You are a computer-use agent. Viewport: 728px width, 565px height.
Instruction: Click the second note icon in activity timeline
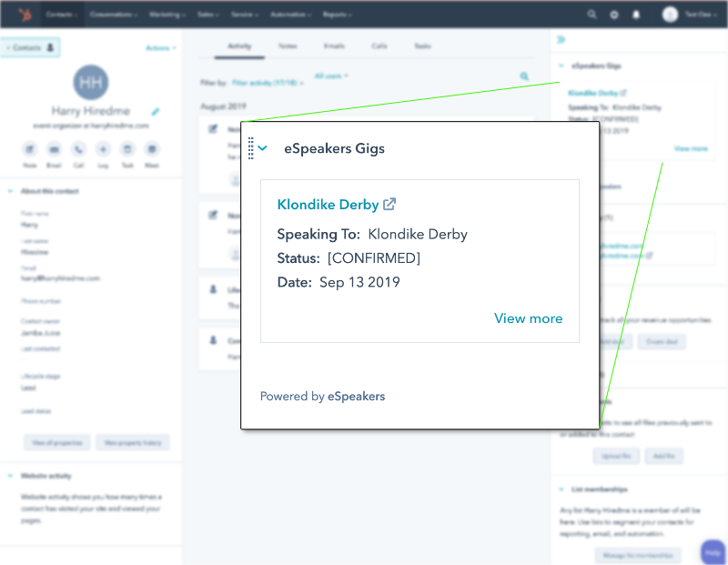point(213,215)
